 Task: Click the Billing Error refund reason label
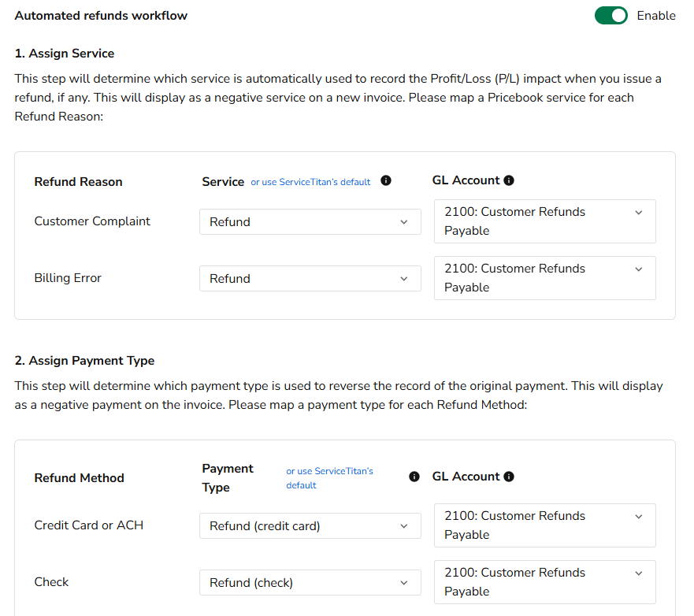68,278
